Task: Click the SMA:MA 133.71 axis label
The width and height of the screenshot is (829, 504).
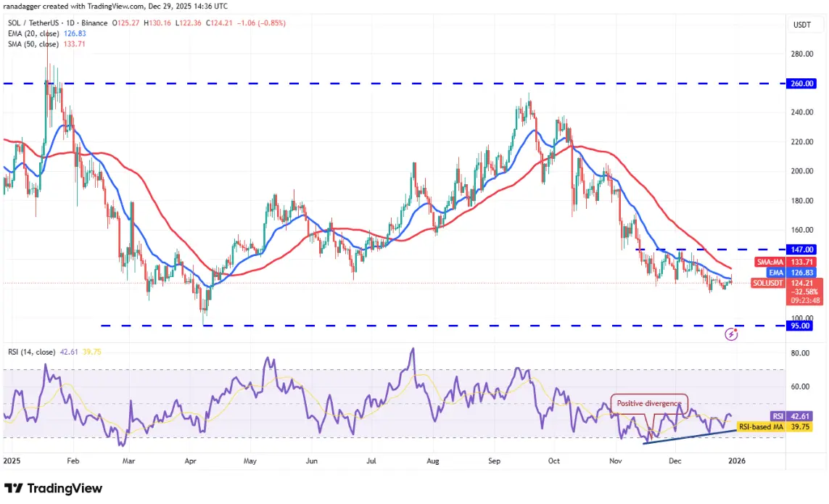Action: point(785,262)
